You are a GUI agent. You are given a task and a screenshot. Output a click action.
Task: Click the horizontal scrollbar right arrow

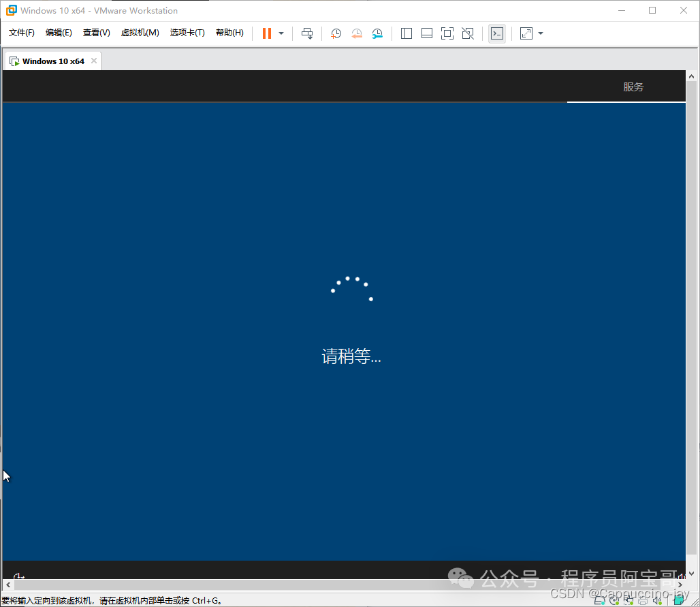[x=680, y=585]
